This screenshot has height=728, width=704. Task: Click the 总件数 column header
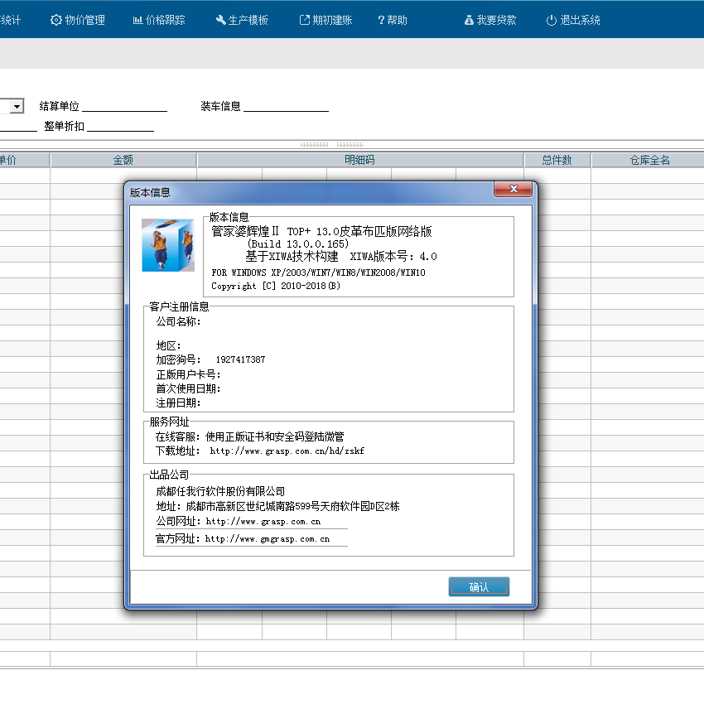[x=557, y=160]
